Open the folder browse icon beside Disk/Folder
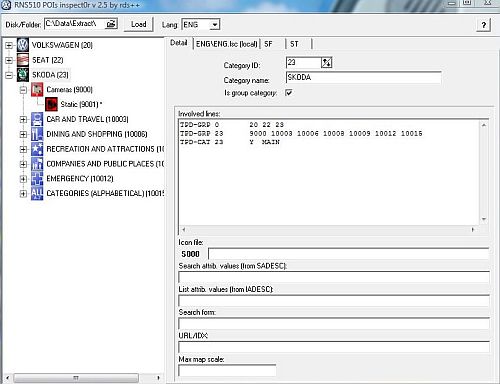This screenshot has width=500, height=384. (111, 24)
